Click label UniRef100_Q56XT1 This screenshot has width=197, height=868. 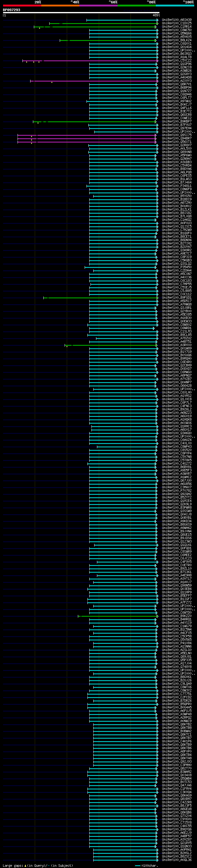coord(176,142)
